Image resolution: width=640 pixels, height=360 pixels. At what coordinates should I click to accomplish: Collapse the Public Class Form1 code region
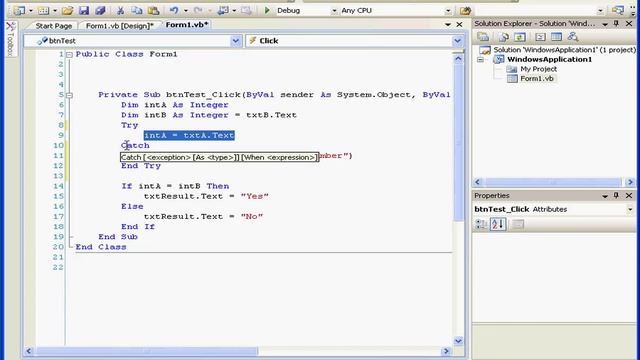69,54
